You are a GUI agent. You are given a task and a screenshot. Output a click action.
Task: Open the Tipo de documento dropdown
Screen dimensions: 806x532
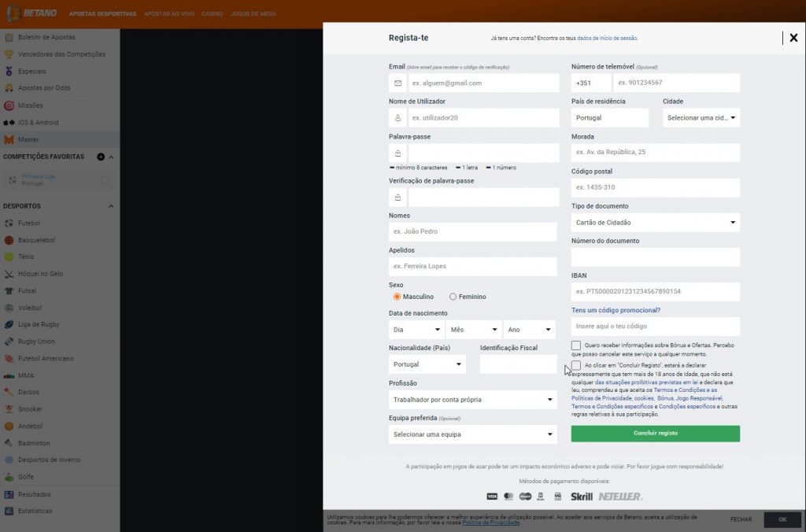pyautogui.click(x=656, y=223)
